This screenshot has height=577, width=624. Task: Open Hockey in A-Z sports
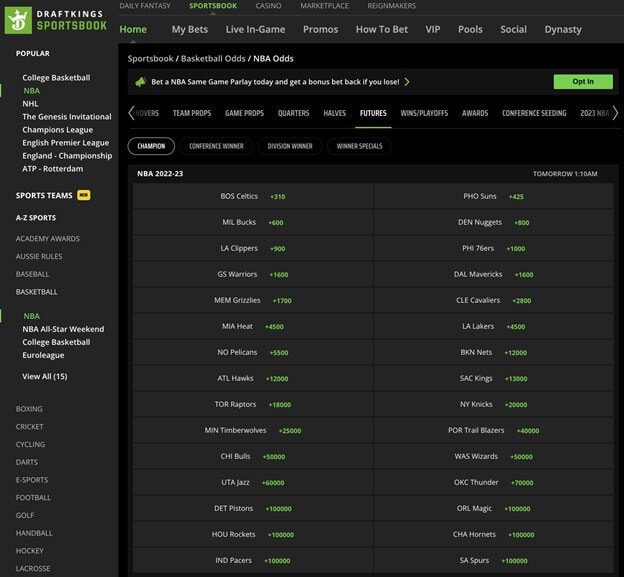[29, 551]
